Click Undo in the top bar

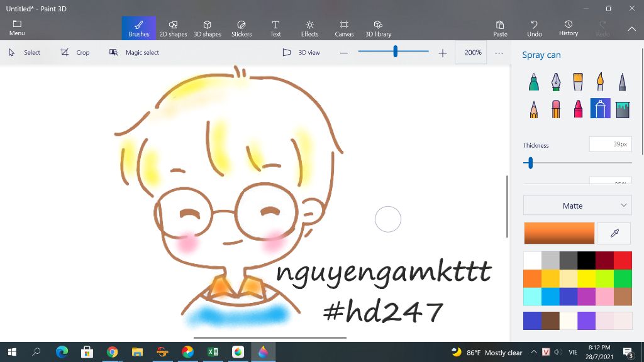coord(535,28)
